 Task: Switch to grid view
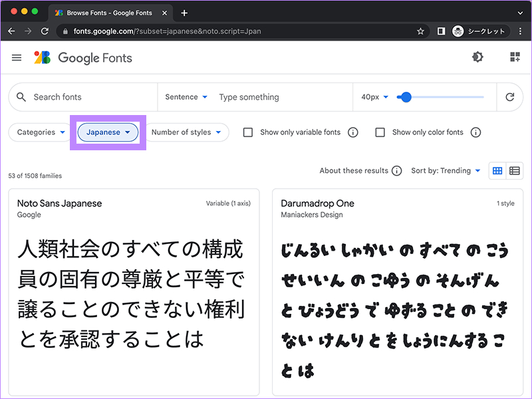(497, 171)
